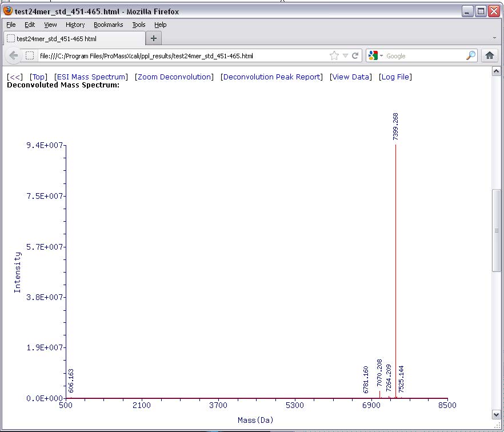This screenshot has height=432, width=504.
Task: Open the search engine selector dropdown
Action: point(381,56)
